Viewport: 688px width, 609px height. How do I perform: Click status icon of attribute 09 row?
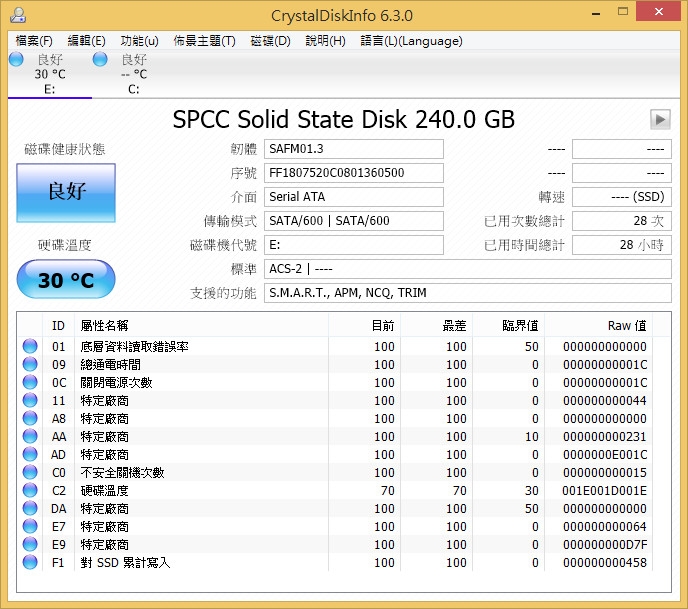pos(30,364)
